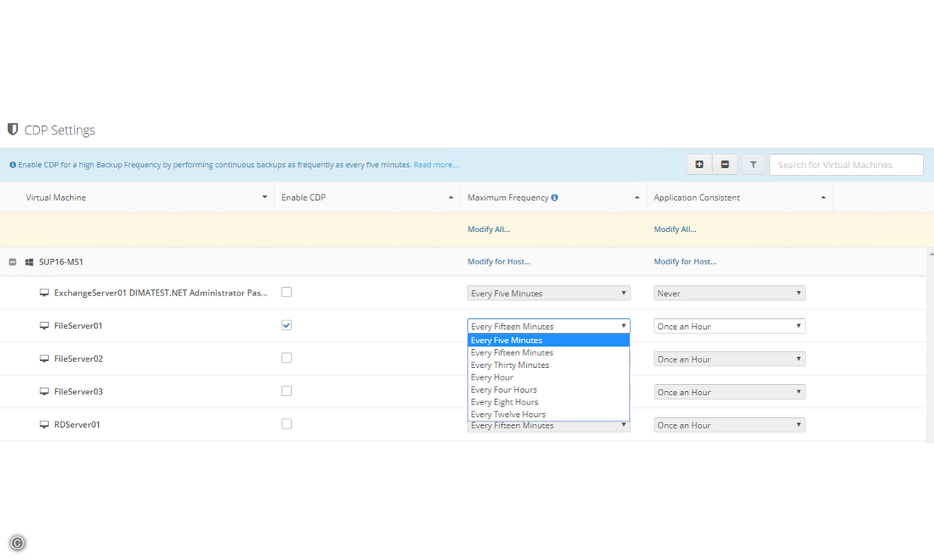Click the Windows icon beside SUP16-MS1
Image resolution: width=934 pixels, height=560 pixels.
29,262
